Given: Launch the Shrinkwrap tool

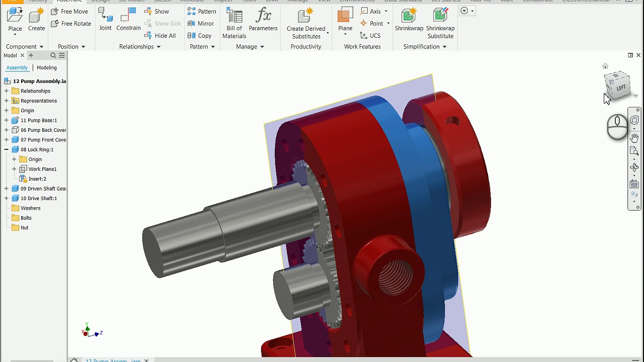Looking at the screenshot, I should tap(409, 20).
